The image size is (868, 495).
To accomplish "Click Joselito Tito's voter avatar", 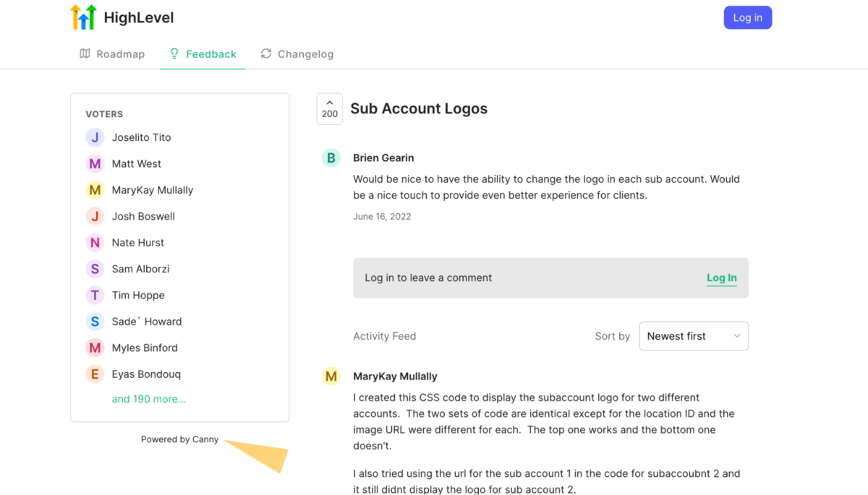I will 95,137.
